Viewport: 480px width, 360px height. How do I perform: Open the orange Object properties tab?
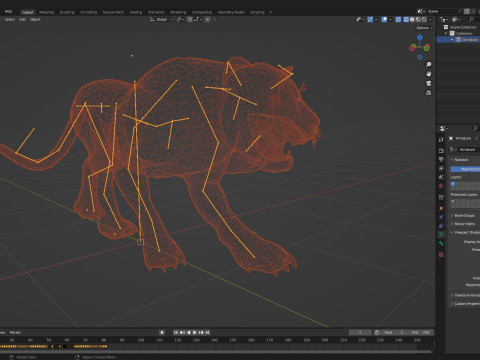pos(441,208)
